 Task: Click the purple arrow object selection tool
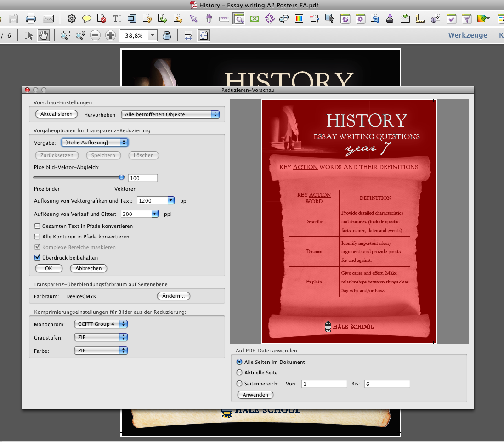point(193,19)
